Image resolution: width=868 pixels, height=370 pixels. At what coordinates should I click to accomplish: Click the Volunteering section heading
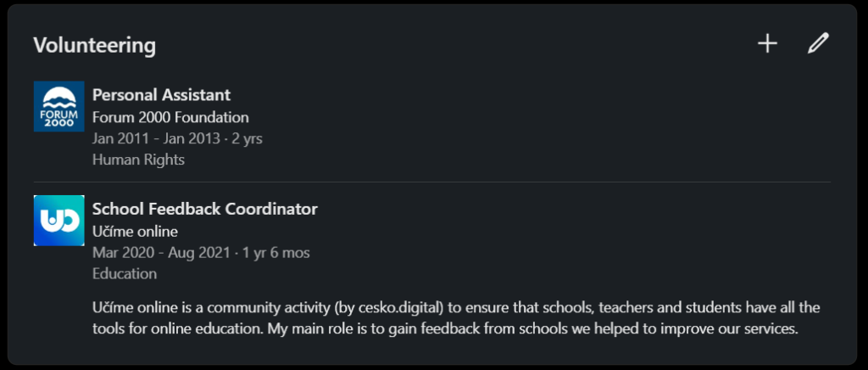[x=95, y=45]
